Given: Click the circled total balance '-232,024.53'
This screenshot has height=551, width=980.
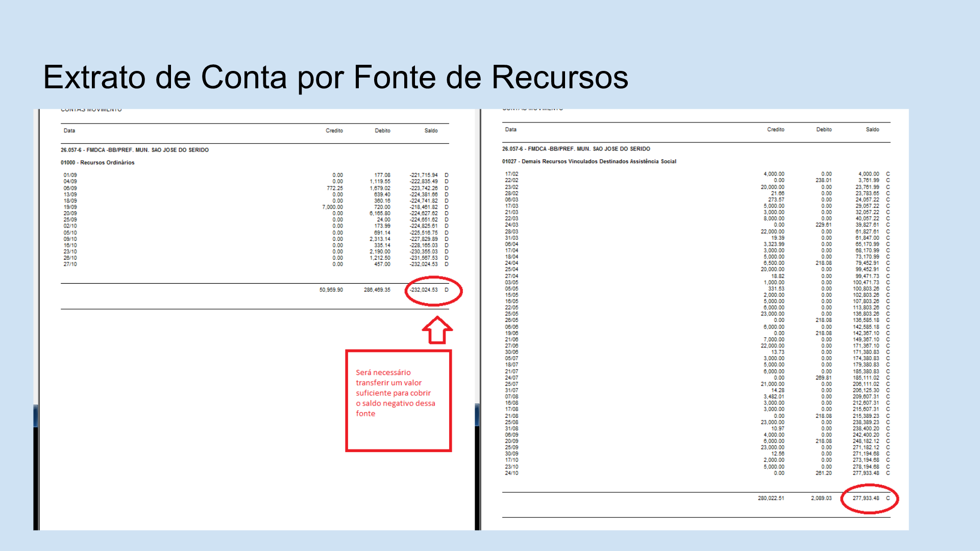Looking at the screenshot, I should pos(424,290).
